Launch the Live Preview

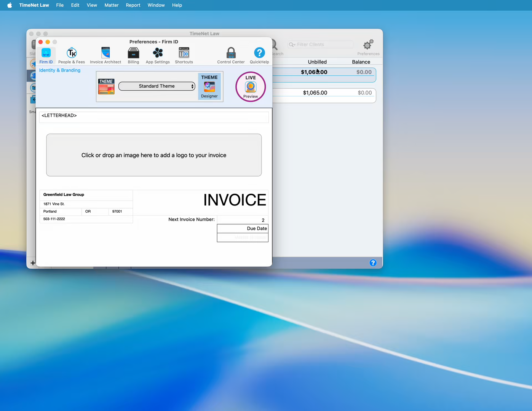tap(251, 87)
